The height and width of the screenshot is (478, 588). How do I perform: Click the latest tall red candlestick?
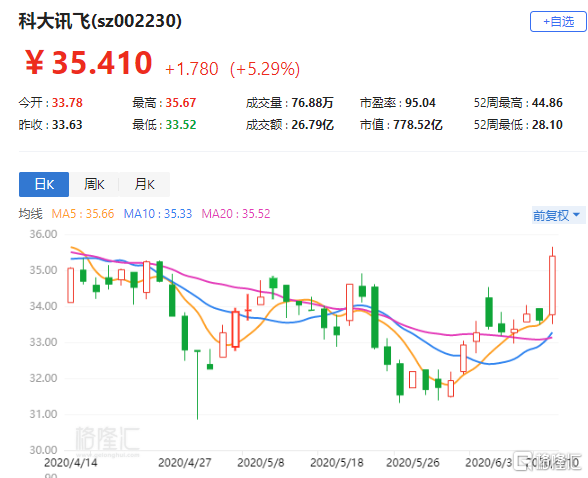(x=552, y=285)
